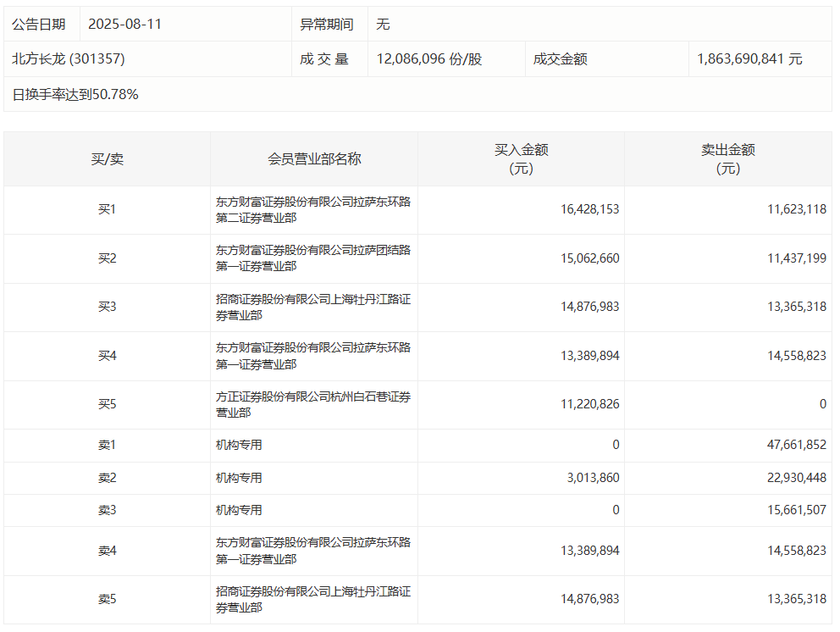Click the 买/卖 column header
This screenshot has height=632, width=840.
click(x=108, y=159)
